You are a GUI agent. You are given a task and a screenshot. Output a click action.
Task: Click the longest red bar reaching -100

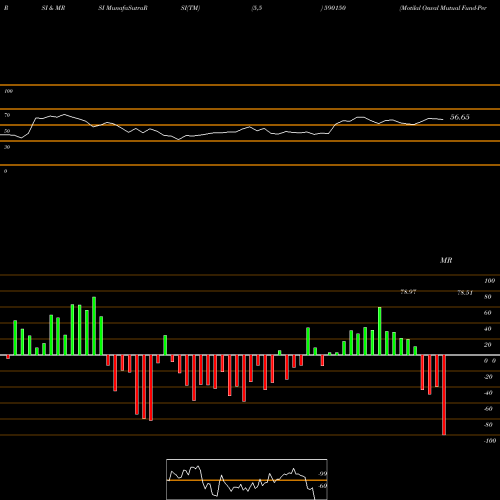pyautogui.click(x=444, y=395)
